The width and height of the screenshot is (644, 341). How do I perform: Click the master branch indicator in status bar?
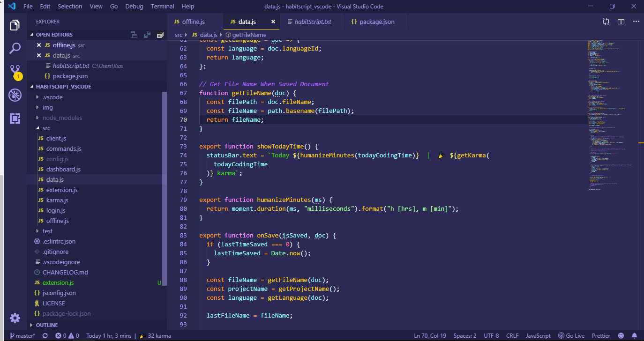coord(22,336)
